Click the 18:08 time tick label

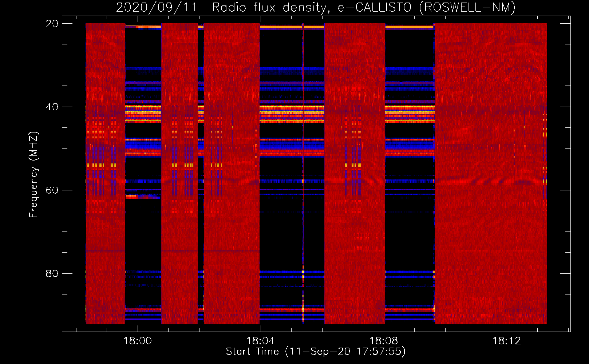click(x=384, y=341)
